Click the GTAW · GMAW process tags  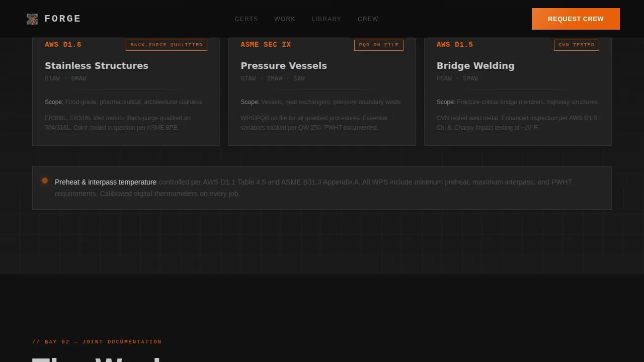pyautogui.click(x=65, y=78)
